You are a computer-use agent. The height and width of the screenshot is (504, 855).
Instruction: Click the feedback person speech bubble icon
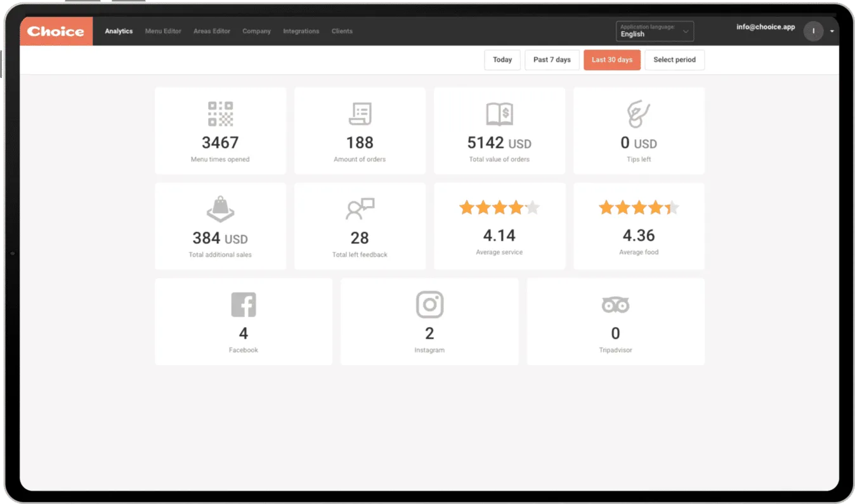click(360, 209)
